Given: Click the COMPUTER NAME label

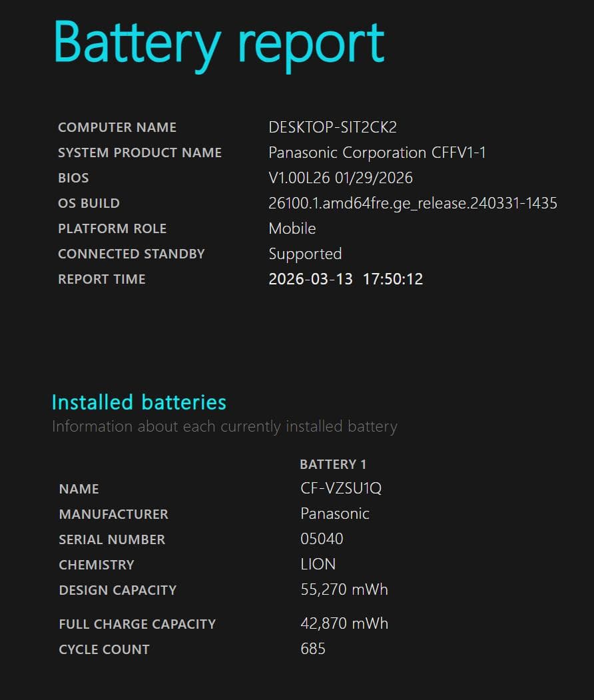Looking at the screenshot, I should click(x=117, y=127).
